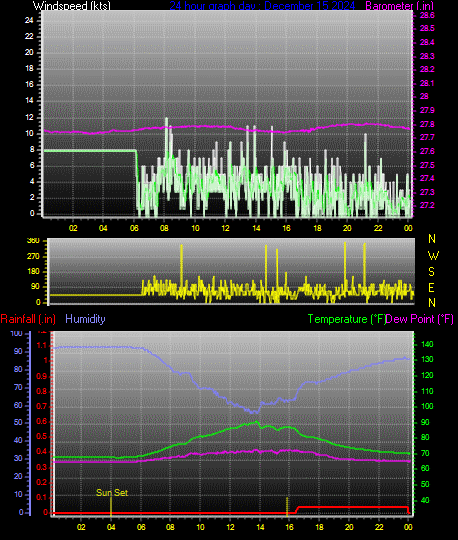The width and height of the screenshot is (458, 540).
Task: Click the windspeed axis value 14
Action: [29, 101]
